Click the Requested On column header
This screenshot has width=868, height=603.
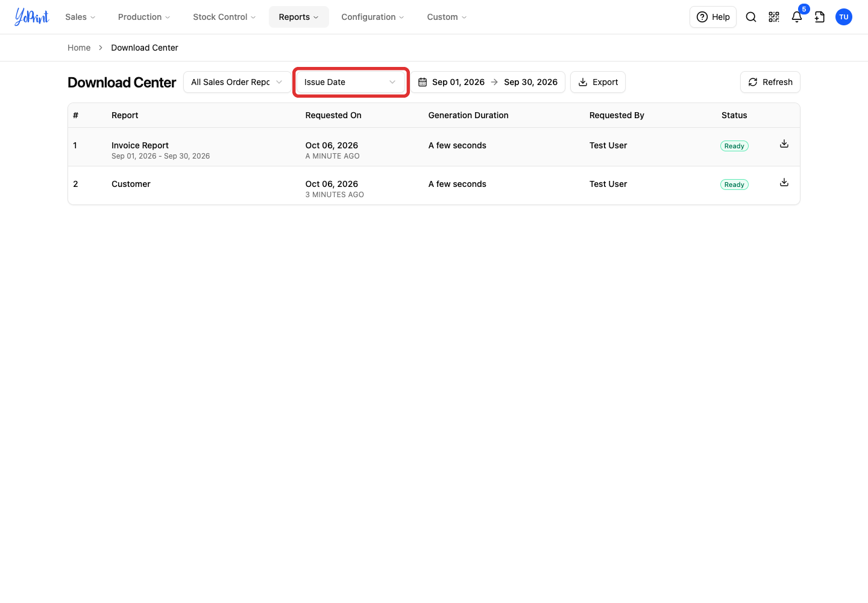coord(333,115)
